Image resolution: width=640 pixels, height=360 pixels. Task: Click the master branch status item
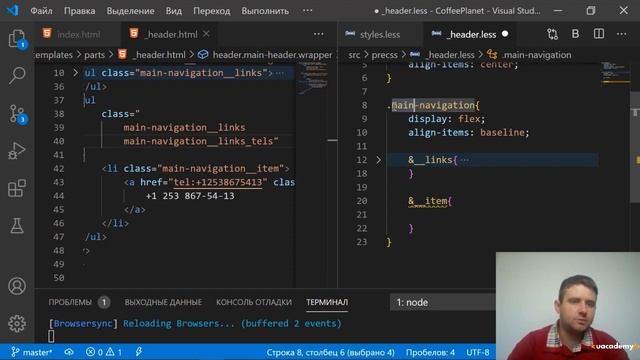(x=32, y=352)
